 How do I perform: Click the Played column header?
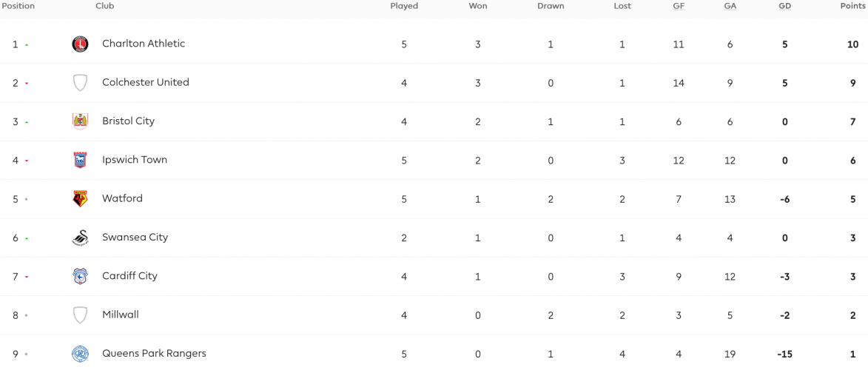pyautogui.click(x=404, y=6)
